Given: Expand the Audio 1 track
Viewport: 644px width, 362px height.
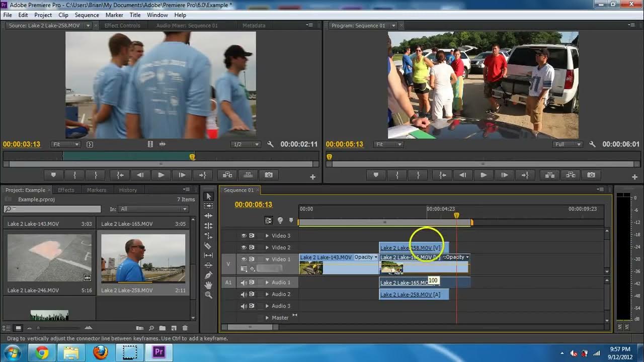Looking at the screenshot, I should pos(267,283).
